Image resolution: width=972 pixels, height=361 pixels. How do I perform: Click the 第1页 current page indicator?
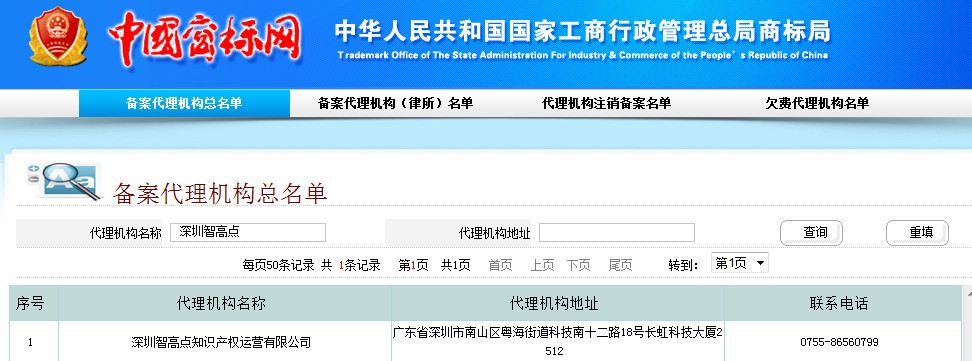pos(413,265)
